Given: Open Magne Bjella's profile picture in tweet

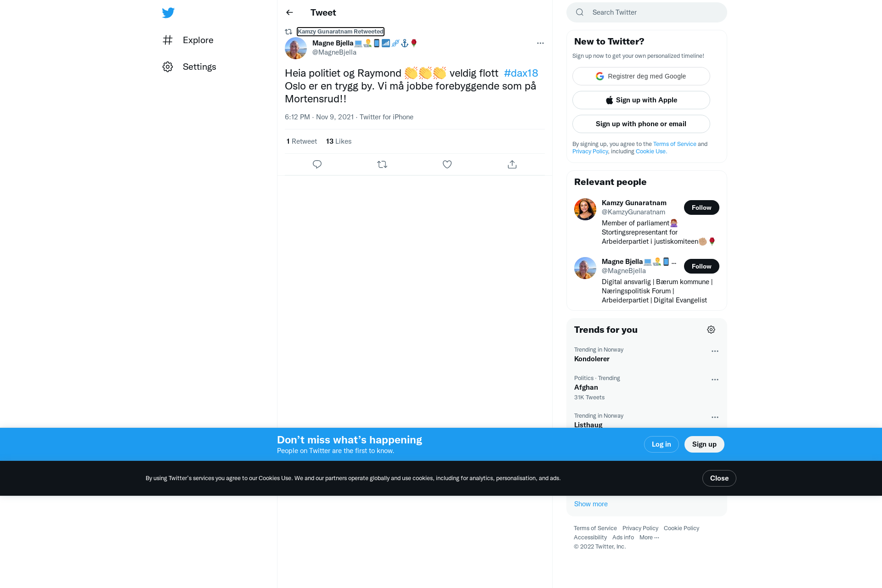Looking at the screenshot, I should tap(296, 48).
